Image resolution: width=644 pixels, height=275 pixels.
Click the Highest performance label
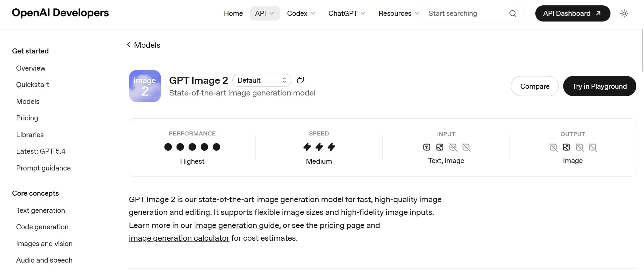click(x=192, y=161)
